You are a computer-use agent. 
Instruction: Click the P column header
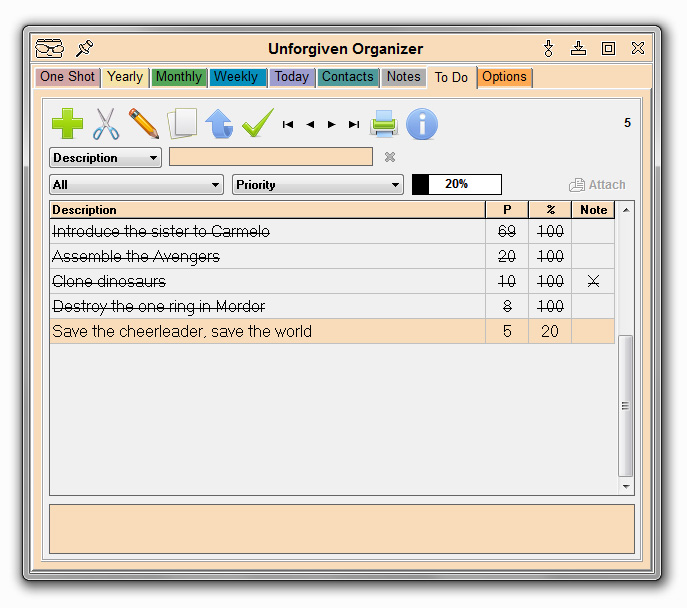(507, 210)
